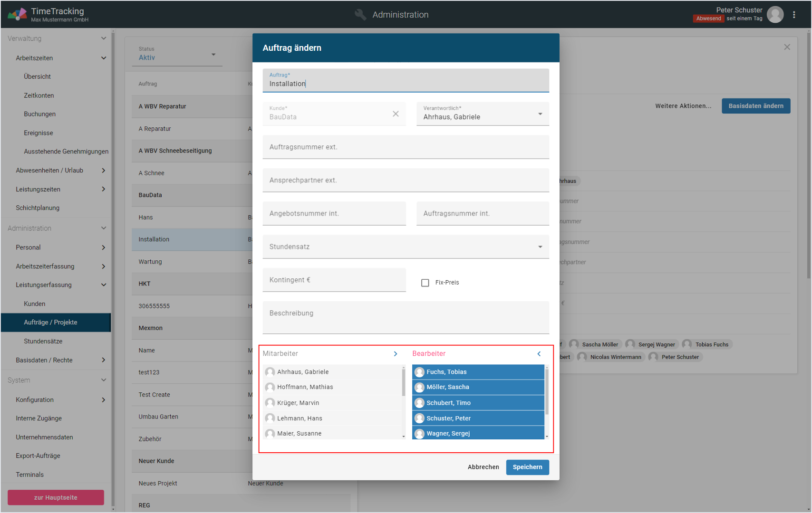Expand the Status Aktiv dropdown
Viewport: 812px width, 513px height.
(x=213, y=55)
